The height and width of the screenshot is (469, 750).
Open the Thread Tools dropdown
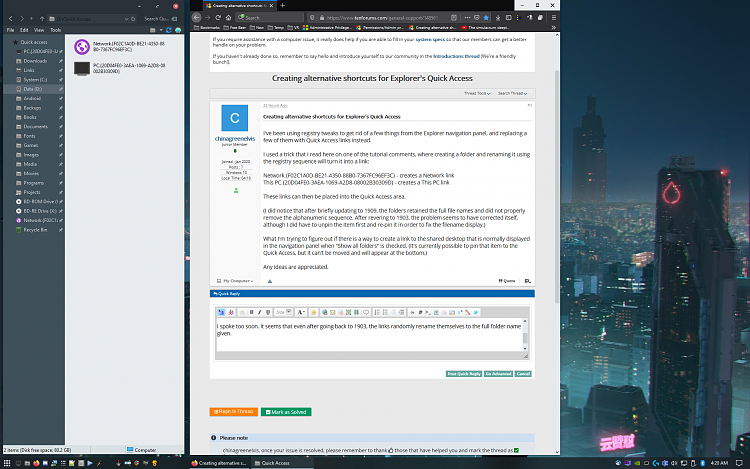pos(477,93)
